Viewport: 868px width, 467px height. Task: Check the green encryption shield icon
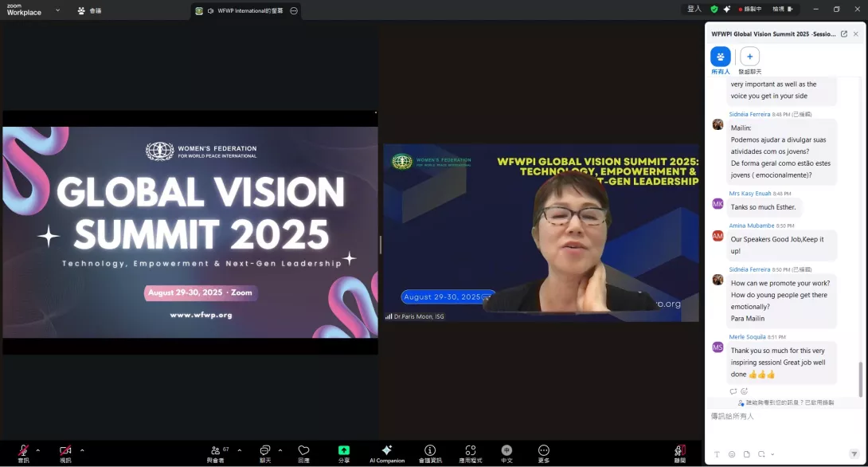click(x=714, y=9)
